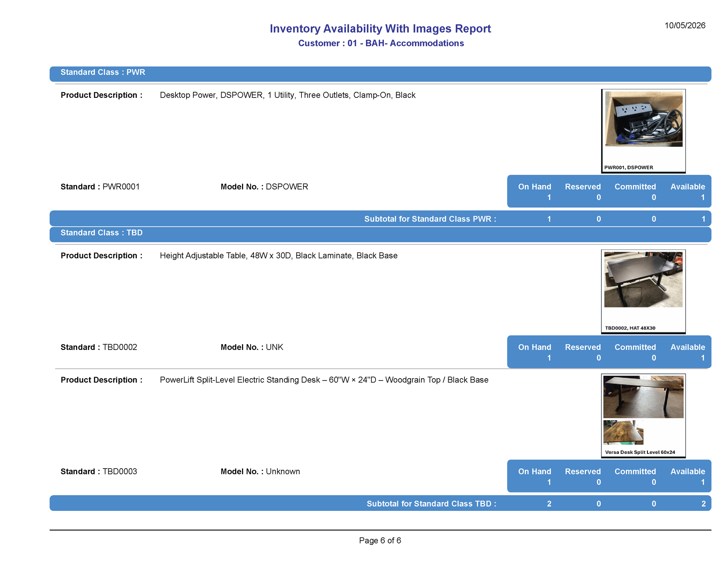Viewport: 728px width, 563px height.
Task: Click the Desktop Power DSPOWER product description
Action: 287,95
